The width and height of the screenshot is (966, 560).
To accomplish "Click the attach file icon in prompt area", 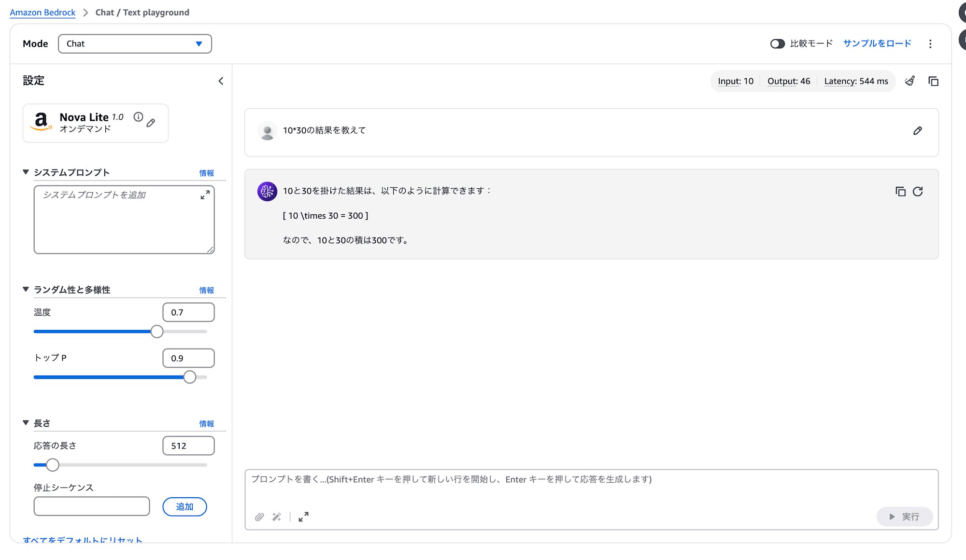I will click(x=259, y=516).
